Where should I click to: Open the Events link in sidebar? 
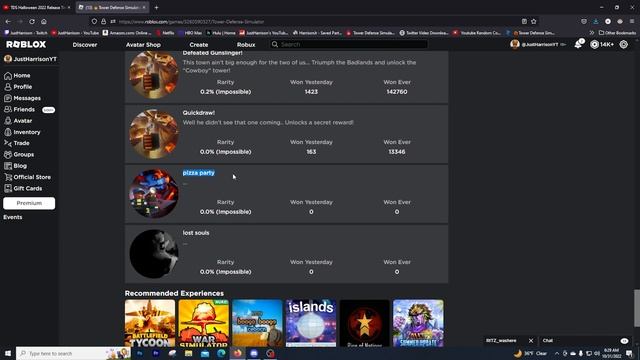tap(13, 217)
